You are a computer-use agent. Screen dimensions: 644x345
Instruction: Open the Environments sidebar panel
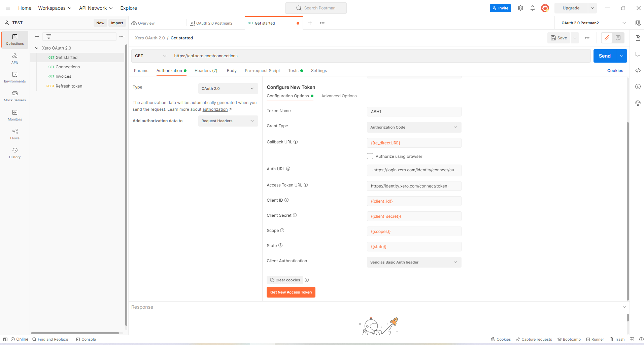tap(15, 77)
